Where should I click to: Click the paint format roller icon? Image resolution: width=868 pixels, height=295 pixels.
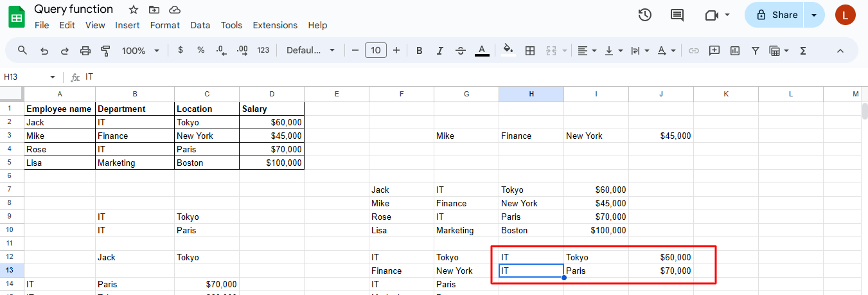[106, 51]
